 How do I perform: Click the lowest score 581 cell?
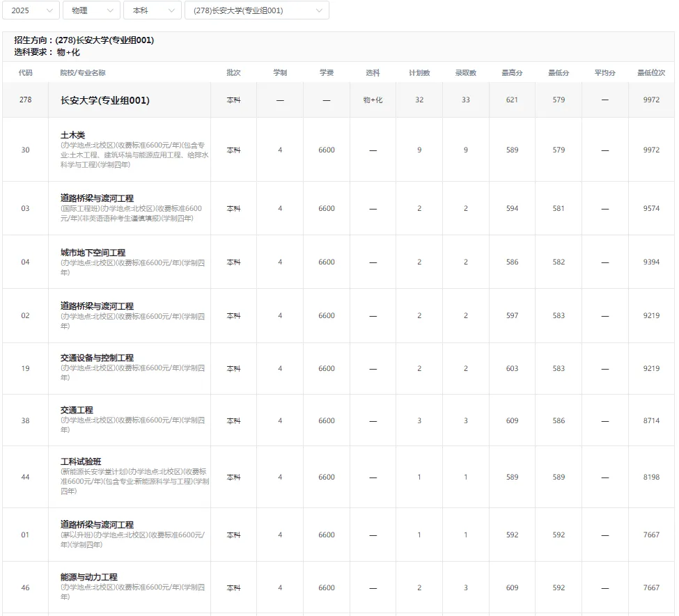tap(559, 208)
